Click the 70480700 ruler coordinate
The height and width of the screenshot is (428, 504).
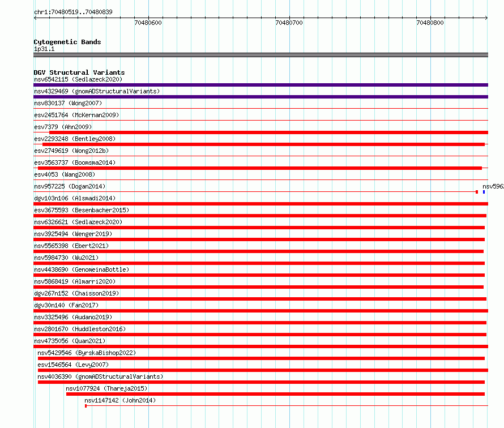[289, 23]
